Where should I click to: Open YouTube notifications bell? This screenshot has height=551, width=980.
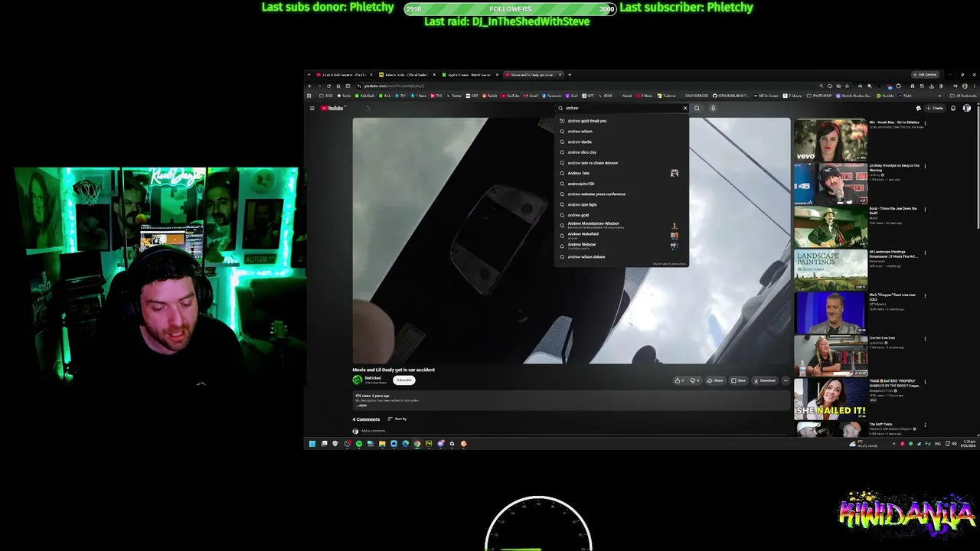coord(953,108)
